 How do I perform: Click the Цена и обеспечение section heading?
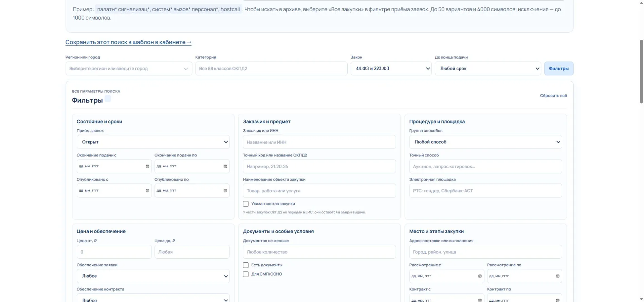coord(101,231)
